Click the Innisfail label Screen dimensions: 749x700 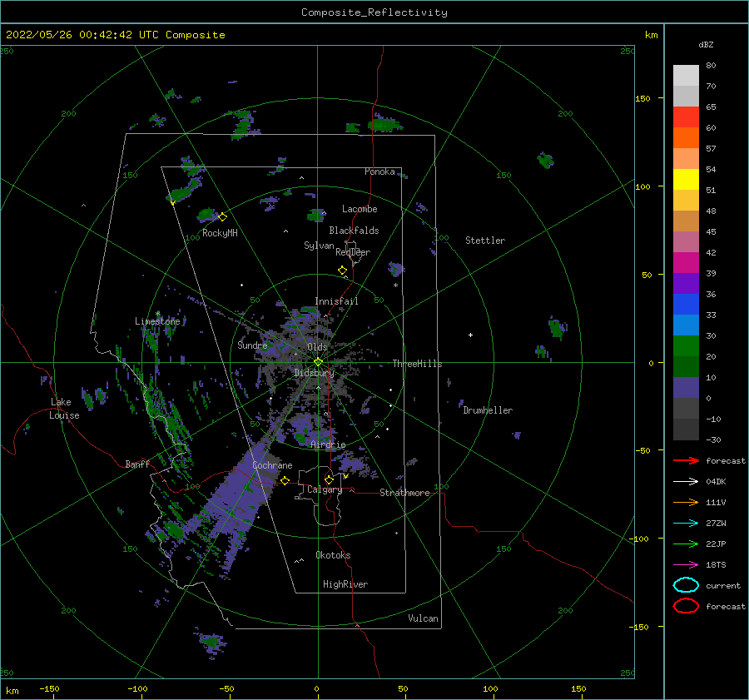(336, 301)
